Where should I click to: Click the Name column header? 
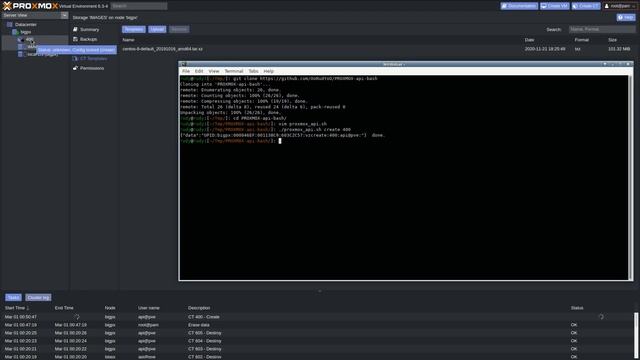click(x=129, y=40)
